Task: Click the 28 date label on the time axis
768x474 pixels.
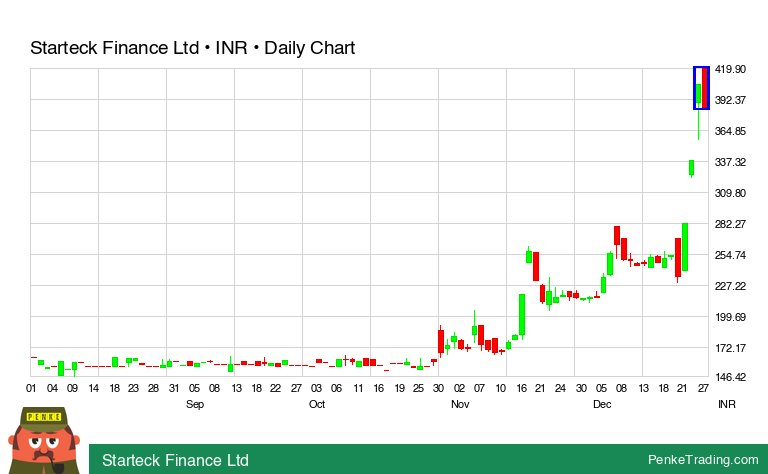Action: (x=153, y=388)
